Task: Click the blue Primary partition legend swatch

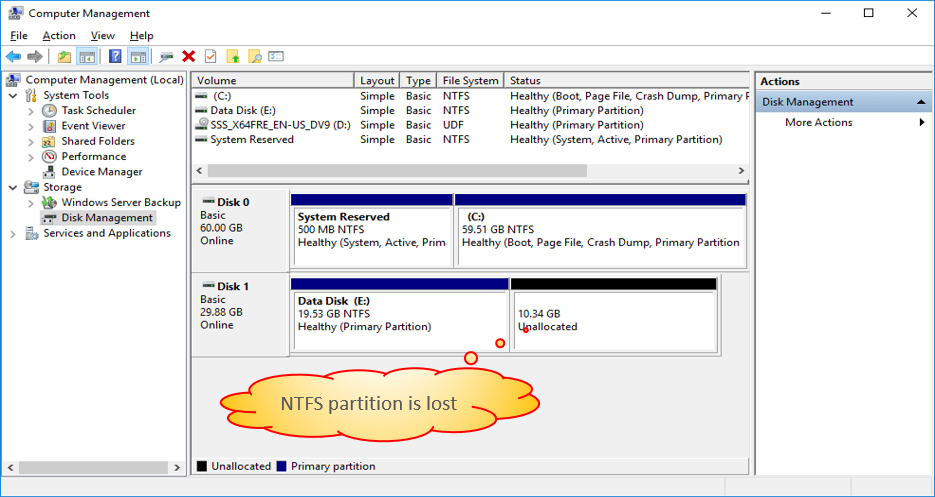Action: pyautogui.click(x=282, y=466)
